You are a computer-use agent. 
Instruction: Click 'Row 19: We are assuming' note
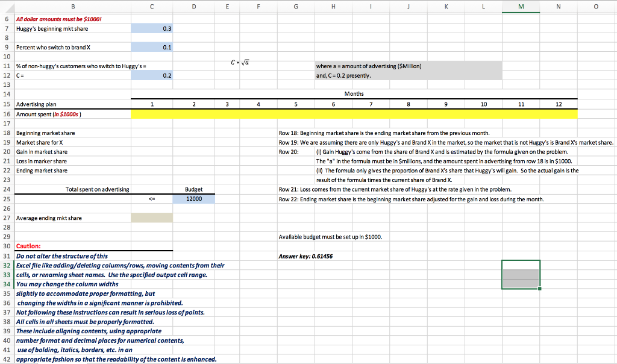(x=446, y=142)
